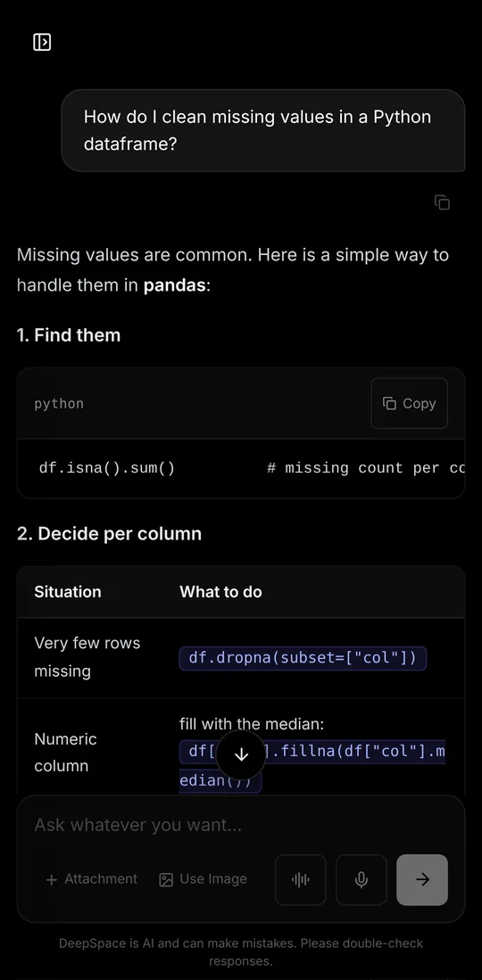Click the df.isna().sum() code line
The height and width of the screenshot is (980, 482).
click(x=107, y=468)
